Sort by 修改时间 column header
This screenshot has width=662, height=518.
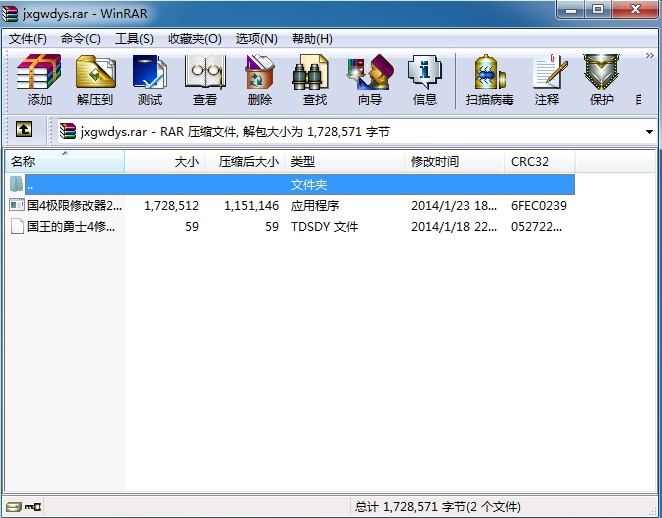pos(454,161)
